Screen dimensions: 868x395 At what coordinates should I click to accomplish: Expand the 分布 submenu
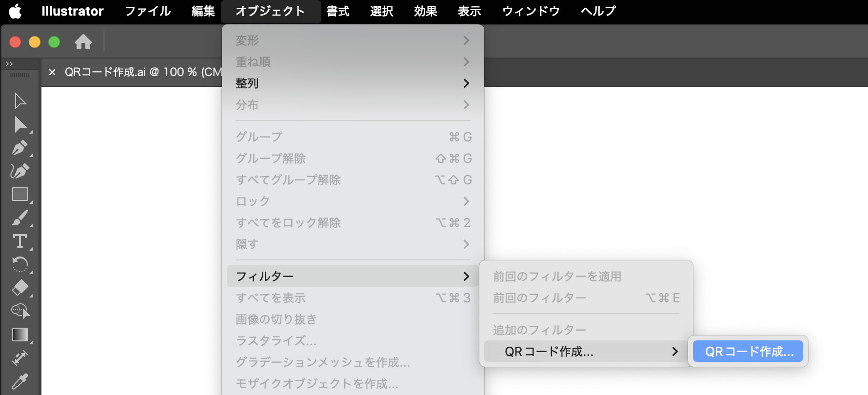point(353,105)
